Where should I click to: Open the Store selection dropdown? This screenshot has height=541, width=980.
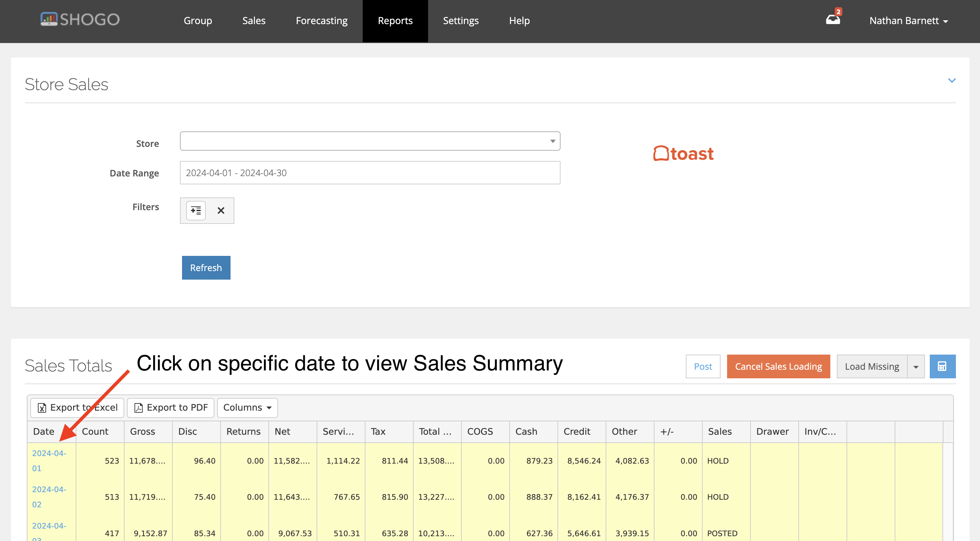tap(552, 141)
